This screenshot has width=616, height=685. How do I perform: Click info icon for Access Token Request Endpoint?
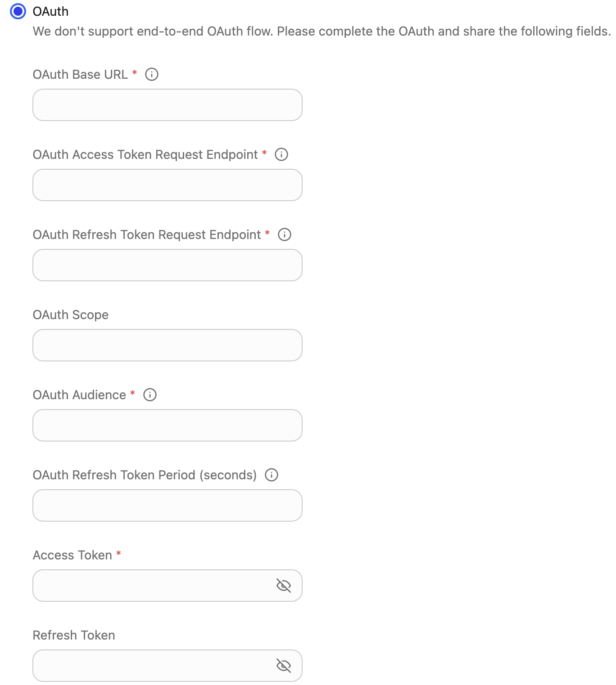pyautogui.click(x=281, y=154)
